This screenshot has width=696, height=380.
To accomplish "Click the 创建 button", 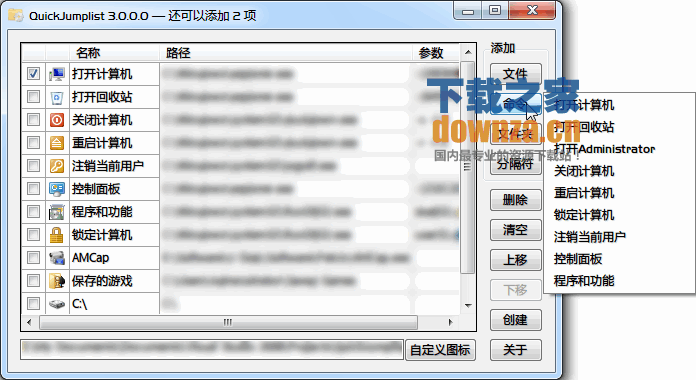I will pyautogui.click(x=515, y=320).
